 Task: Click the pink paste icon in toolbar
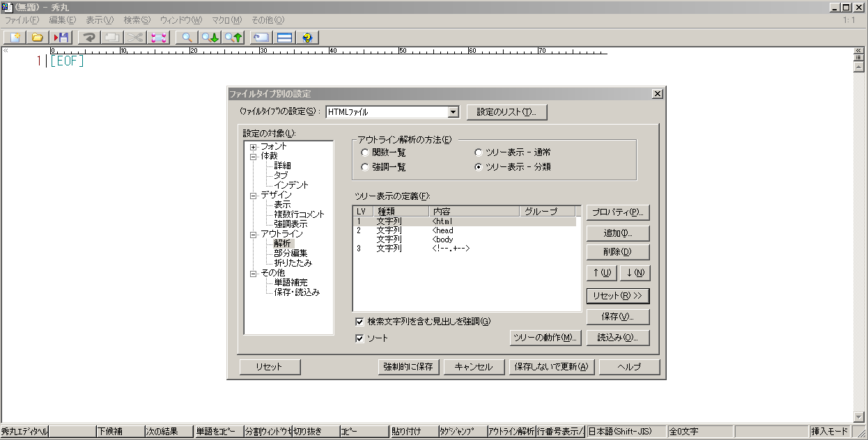[x=157, y=37]
